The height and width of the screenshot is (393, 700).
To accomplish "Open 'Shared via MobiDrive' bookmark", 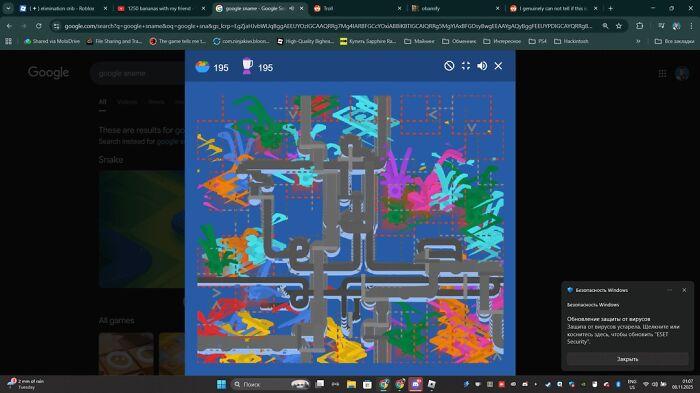I will (x=52, y=41).
